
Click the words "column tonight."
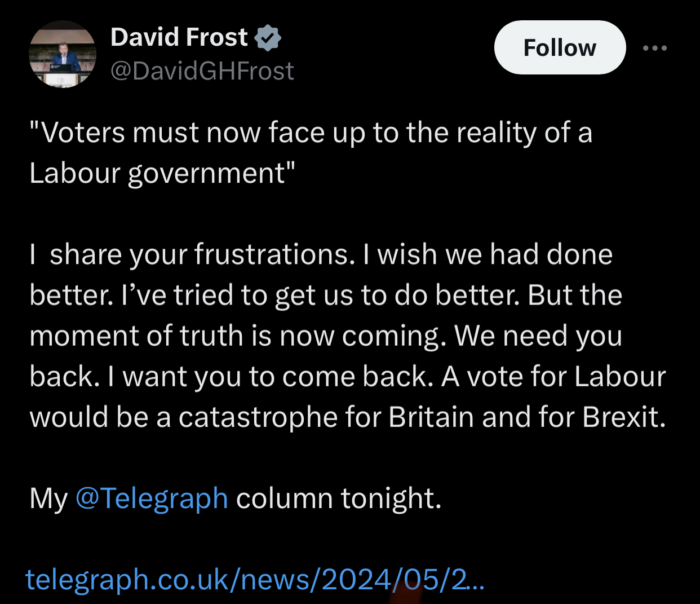pyautogui.click(x=338, y=499)
